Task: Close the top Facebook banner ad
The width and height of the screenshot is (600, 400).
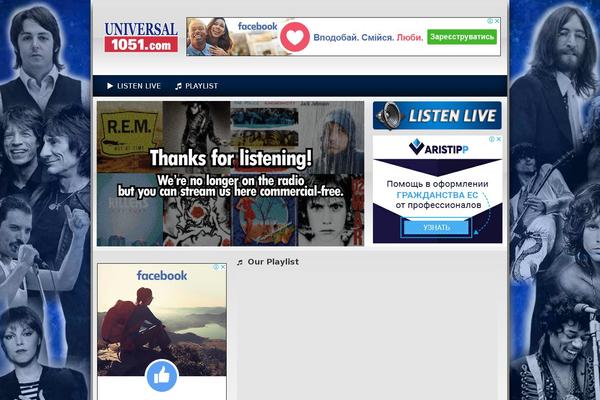Action: click(x=497, y=21)
